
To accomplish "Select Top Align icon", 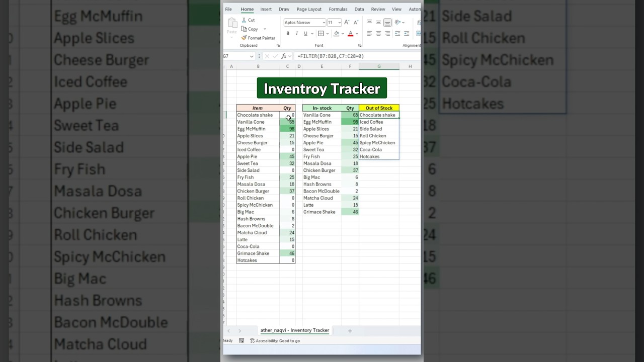I will pos(369,22).
